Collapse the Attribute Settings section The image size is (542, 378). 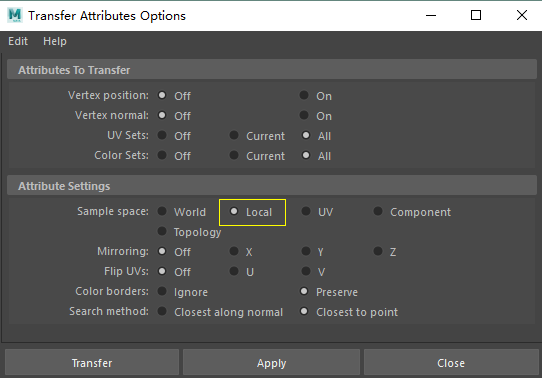pos(272,186)
